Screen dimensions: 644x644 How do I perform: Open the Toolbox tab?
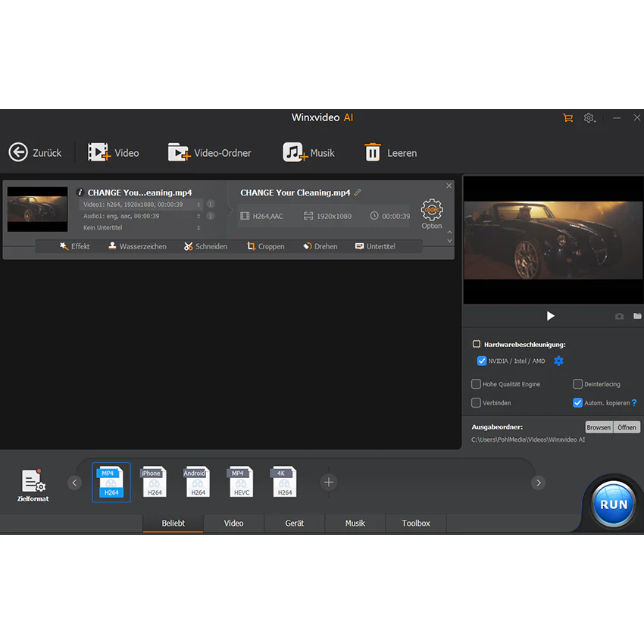click(x=416, y=524)
